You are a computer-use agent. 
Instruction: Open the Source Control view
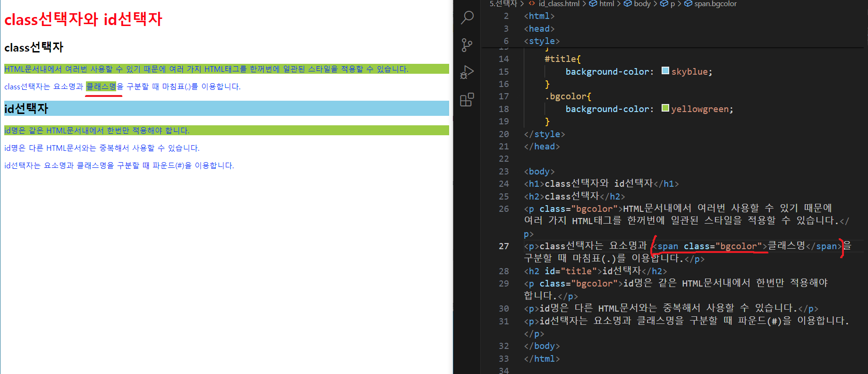coord(467,45)
